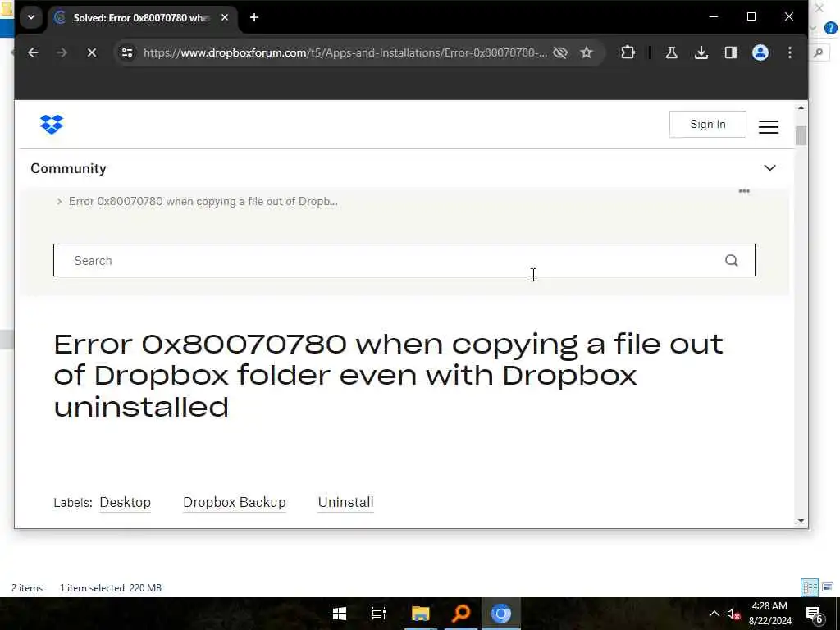Open the File Explorer help question mark
This screenshot has height=630, width=840.
(831, 28)
